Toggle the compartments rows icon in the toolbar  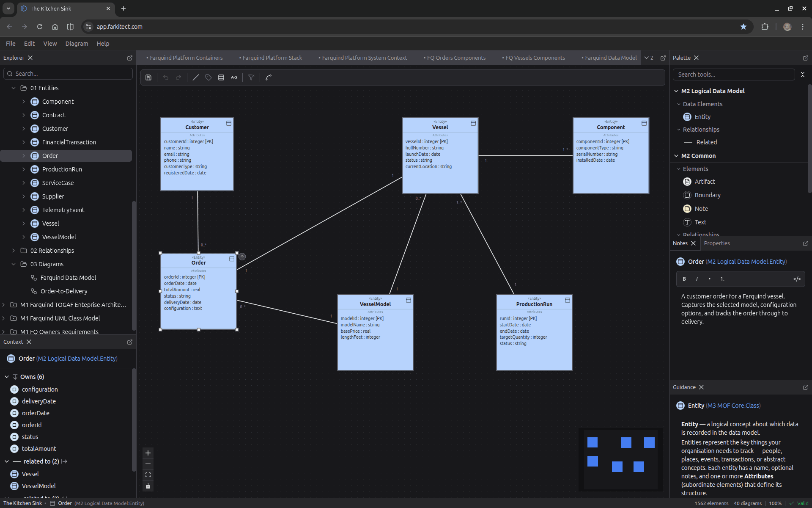[221, 77]
